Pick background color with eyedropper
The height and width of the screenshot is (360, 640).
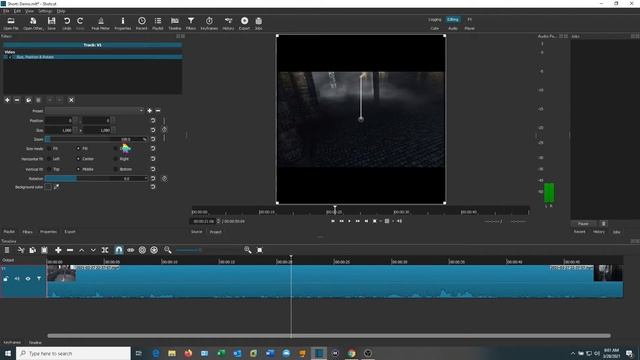pyautogui.click(x=56, y=187)
